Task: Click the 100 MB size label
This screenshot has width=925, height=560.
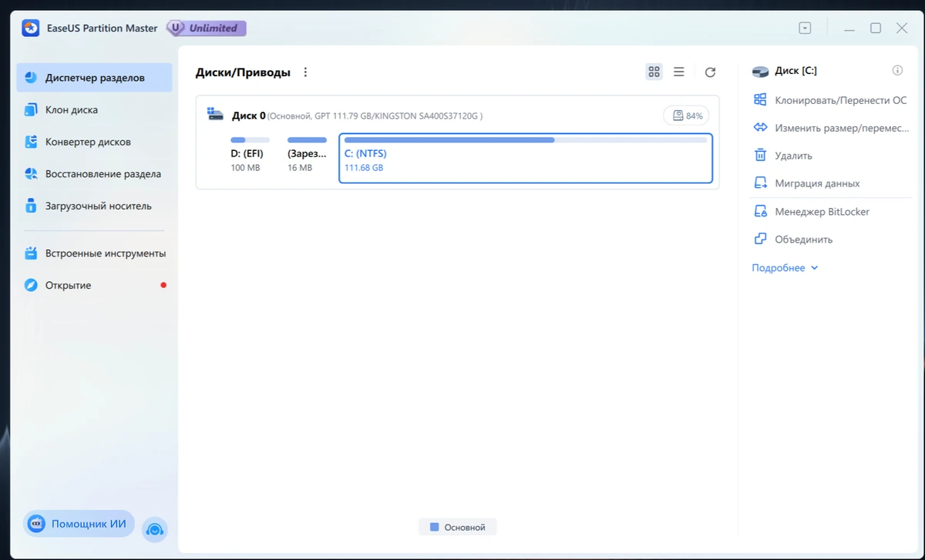Action: point(246,168)
